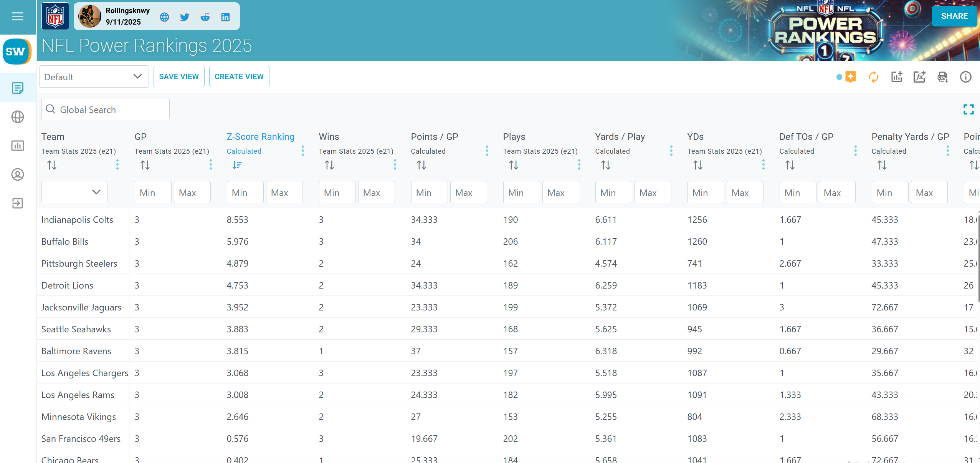Select the Minnesota Vikings team name

coord(79,417)
